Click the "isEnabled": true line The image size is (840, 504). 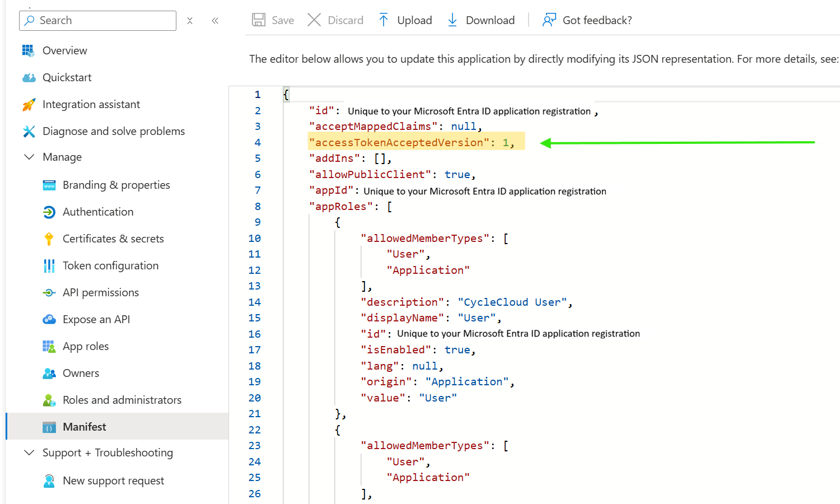[x=418, y=350]
